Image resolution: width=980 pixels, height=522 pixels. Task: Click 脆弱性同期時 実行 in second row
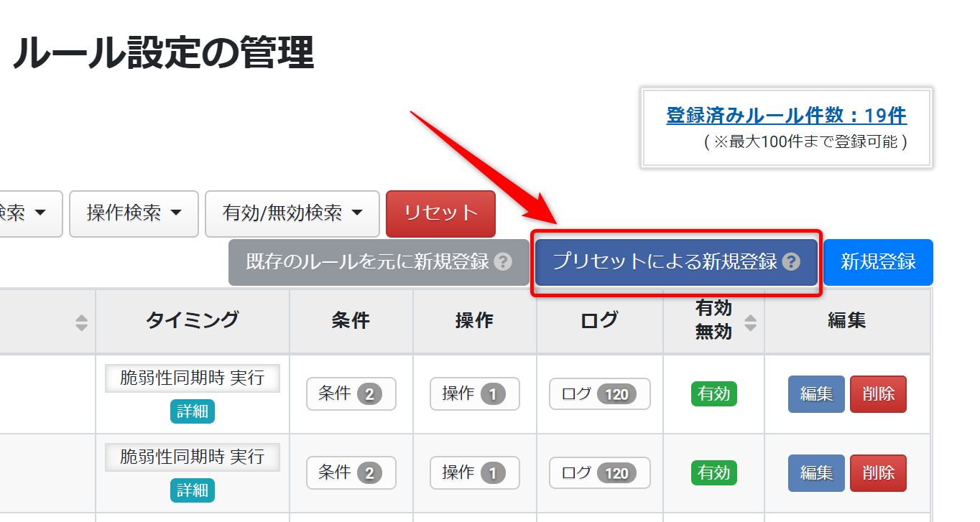point(193,457)
